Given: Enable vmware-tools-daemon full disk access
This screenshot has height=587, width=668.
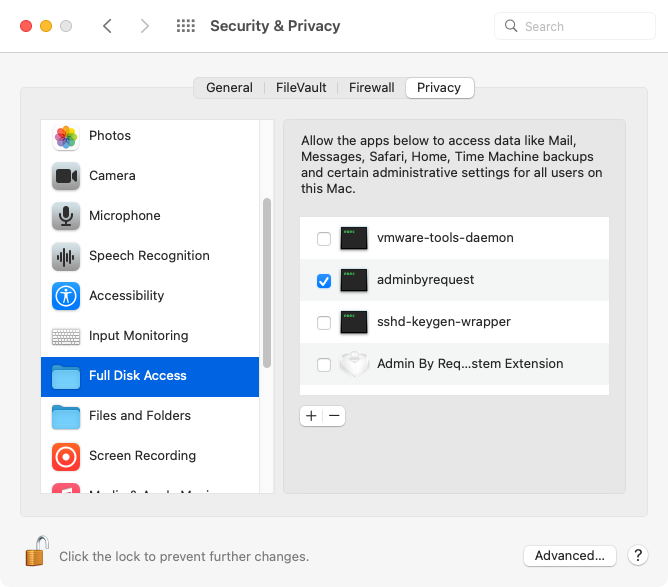Looking at the screenshot, I should point(324,239).
